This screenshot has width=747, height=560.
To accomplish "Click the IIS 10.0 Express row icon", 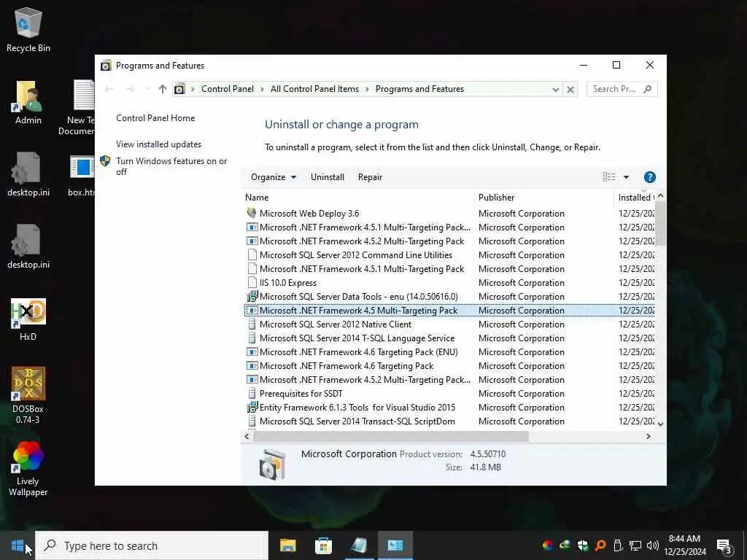I will tap(252, 283).
